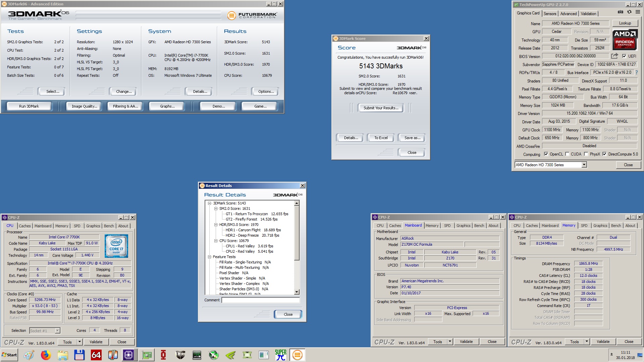Export the score with To Excel button
Viewport: 644px width, 362px height.
coord(381,138)
